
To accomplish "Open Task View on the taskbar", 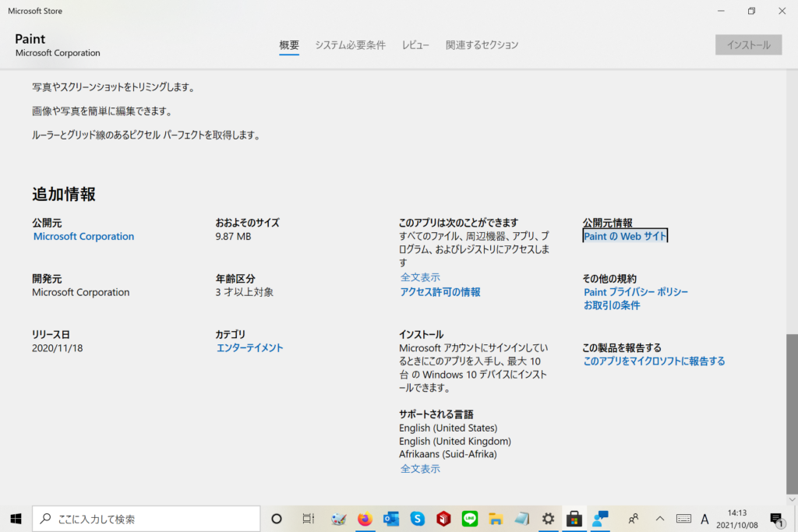I will point(308,519).
